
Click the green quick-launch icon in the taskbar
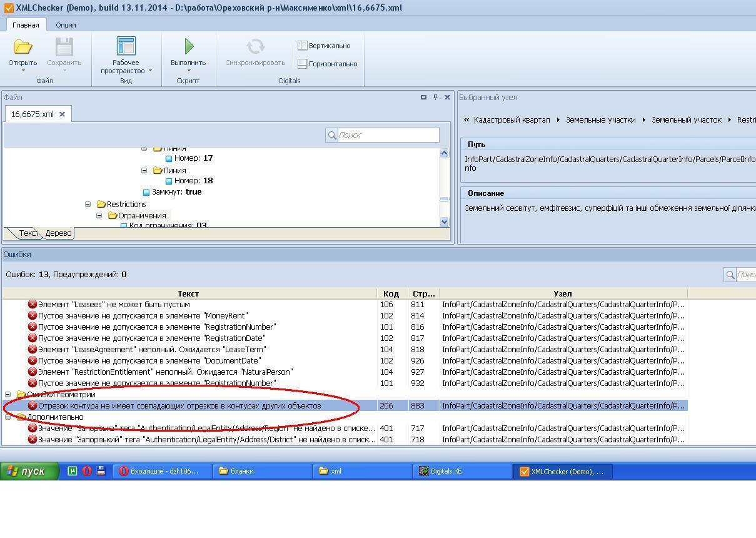(x=73, y=471)
